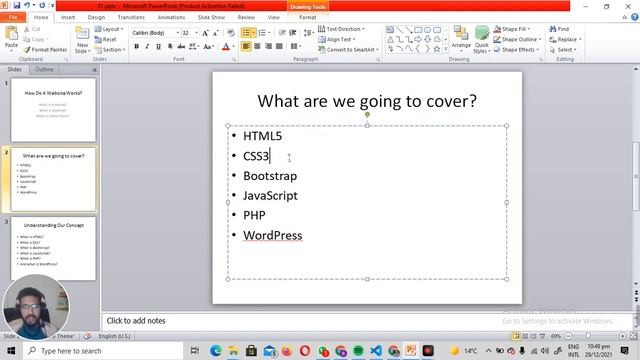This screenshot has width=640, height=360.
Task: Click the Paste clipboard icon
Action: [11, 34]
